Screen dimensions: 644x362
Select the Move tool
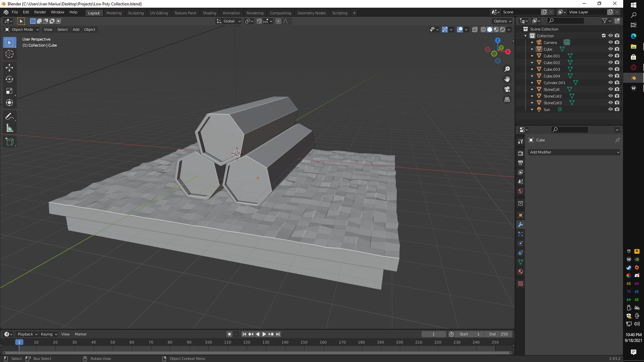pos(10,67)
